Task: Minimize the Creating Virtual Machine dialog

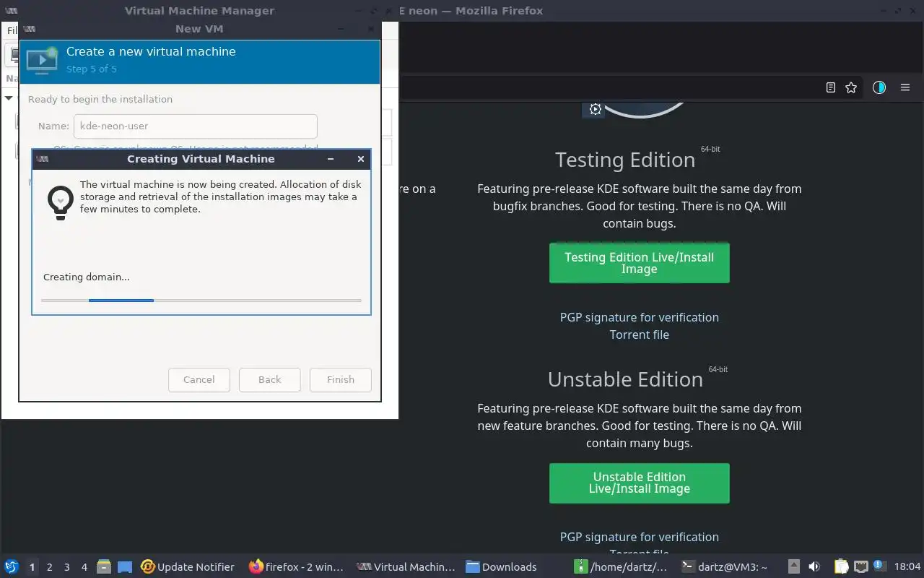Action: [331, 159]
